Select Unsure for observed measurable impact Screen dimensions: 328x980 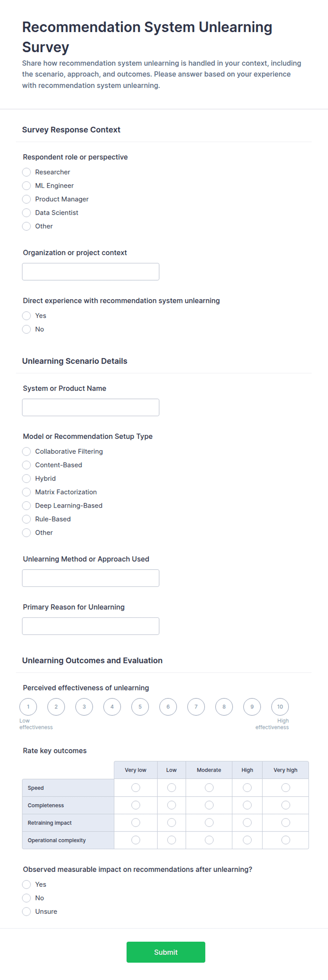26,911
